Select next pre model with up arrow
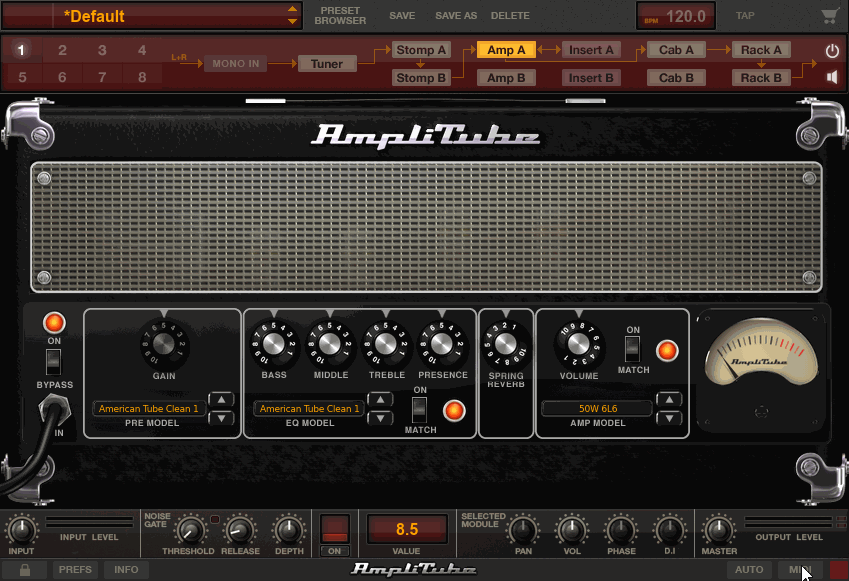 click(x=221, y=400)
